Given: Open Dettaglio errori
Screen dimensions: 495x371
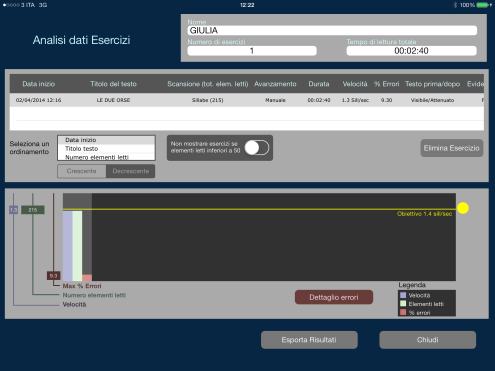Looking at the screenshot, I should click(334, 297).
